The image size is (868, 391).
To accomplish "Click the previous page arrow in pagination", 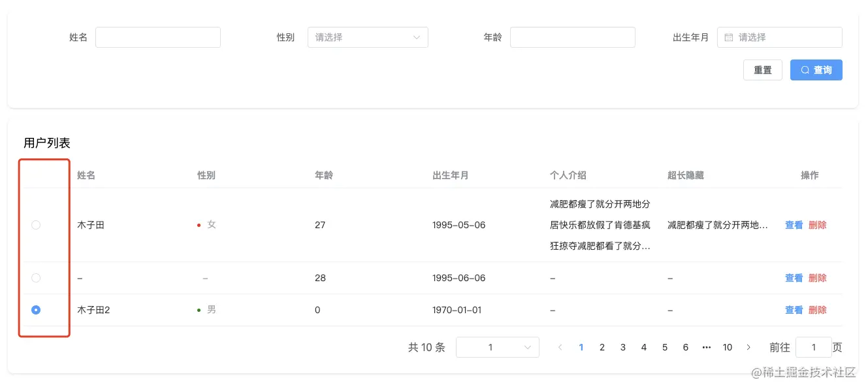I will 560,347.
